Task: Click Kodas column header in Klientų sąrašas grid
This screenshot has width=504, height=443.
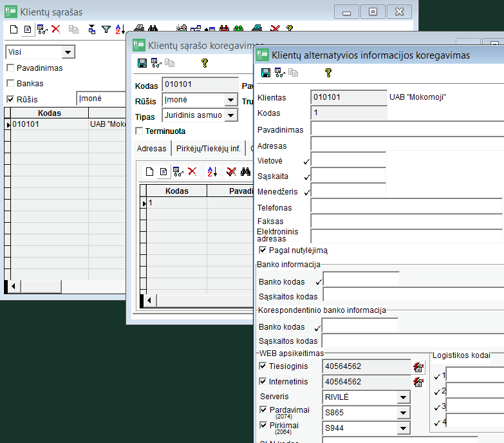Action: pos(49,113)
